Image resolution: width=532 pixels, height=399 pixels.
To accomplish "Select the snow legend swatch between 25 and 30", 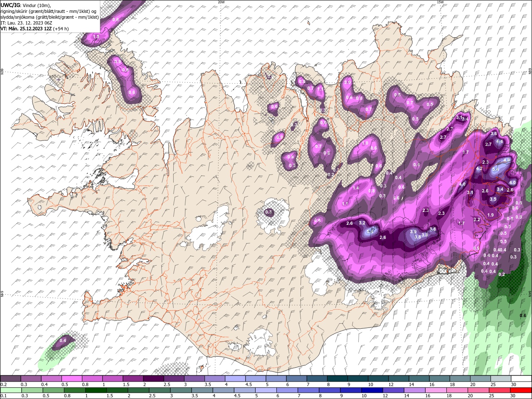I will [x=501, y=379].
